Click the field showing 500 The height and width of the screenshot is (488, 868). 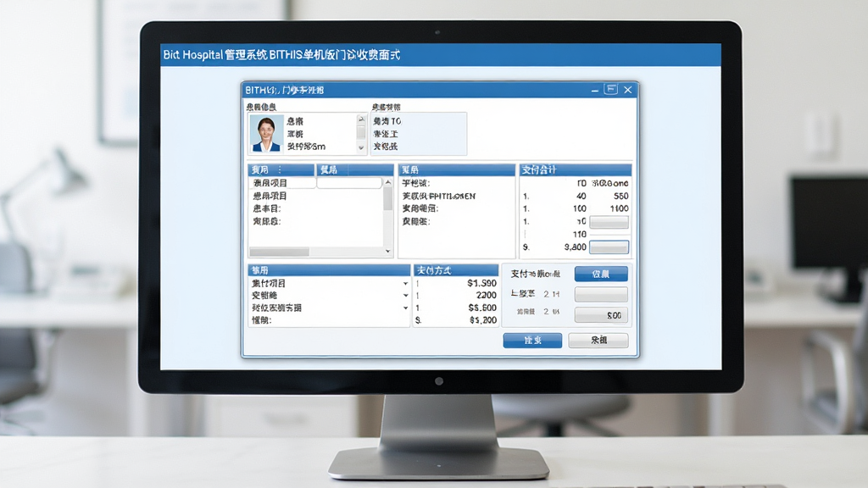click(601, 315)
